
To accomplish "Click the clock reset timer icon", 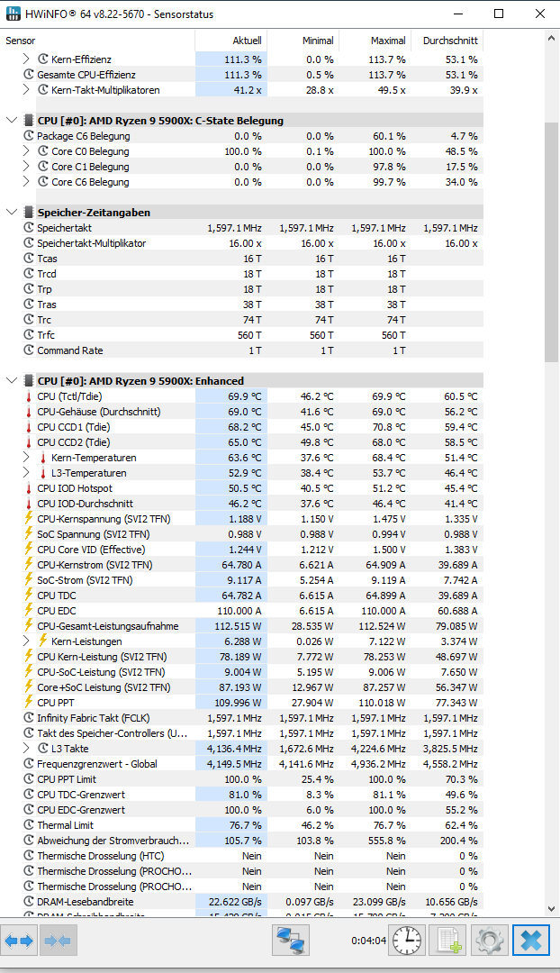I will point(408,941).
